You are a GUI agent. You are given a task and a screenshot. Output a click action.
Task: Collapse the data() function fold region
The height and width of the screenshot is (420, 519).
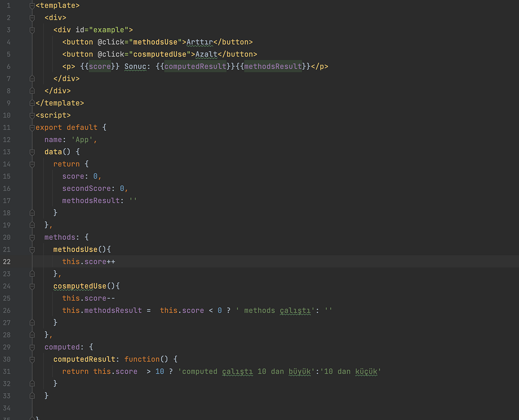tap(31, 152)
